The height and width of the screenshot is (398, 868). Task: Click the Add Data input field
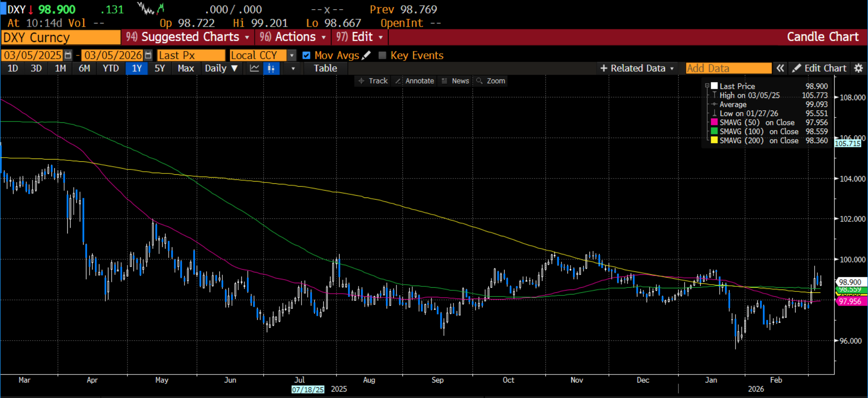point(728,68)
